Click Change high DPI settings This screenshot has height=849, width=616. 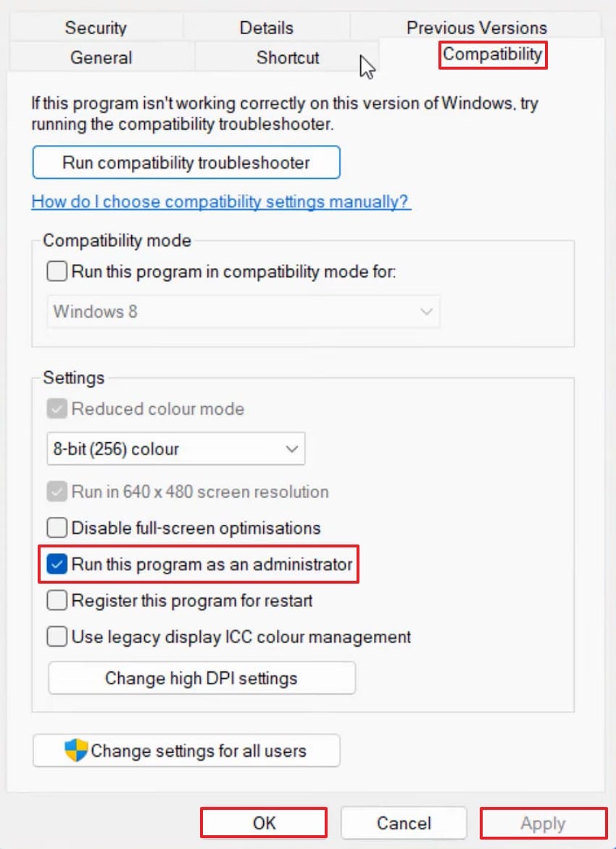[x=201, y=678]
